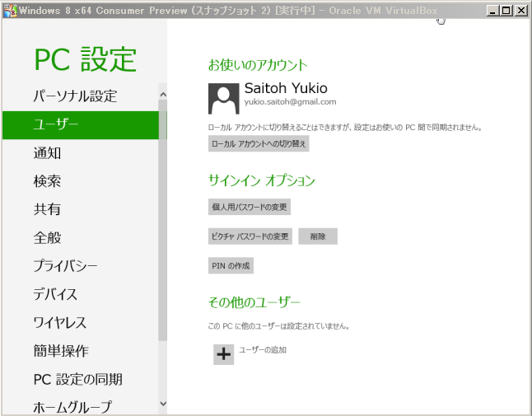Click PIN の作成 button

tap(231, 265)
